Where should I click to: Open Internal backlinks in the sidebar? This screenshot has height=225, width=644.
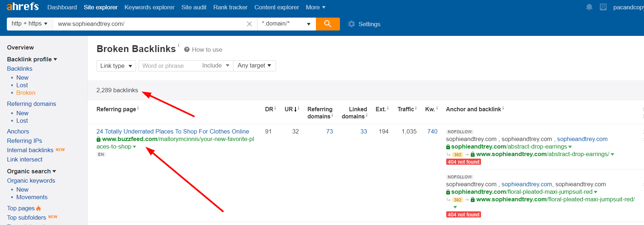[30, 150]
